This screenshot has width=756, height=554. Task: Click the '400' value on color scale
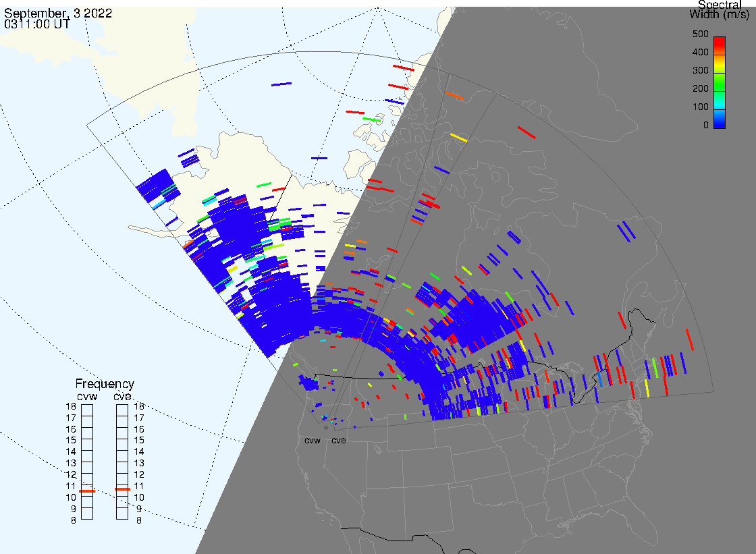pyautogui.click(x=700, y=52)
